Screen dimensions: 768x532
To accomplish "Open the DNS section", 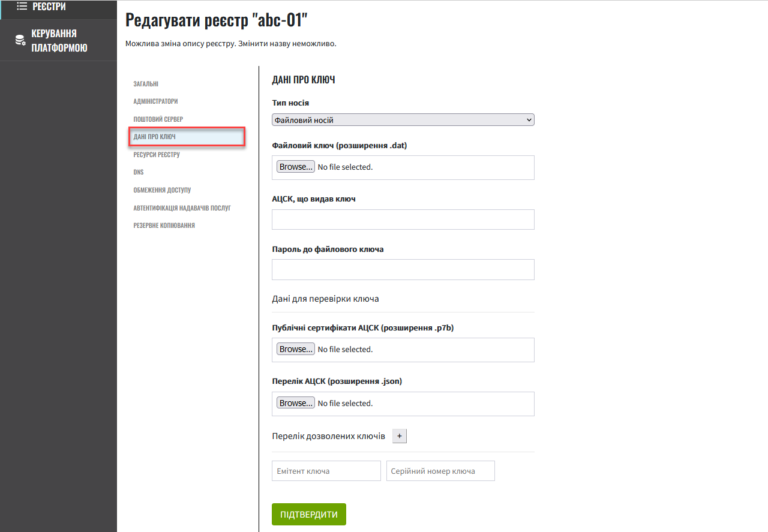I will 139,172.
